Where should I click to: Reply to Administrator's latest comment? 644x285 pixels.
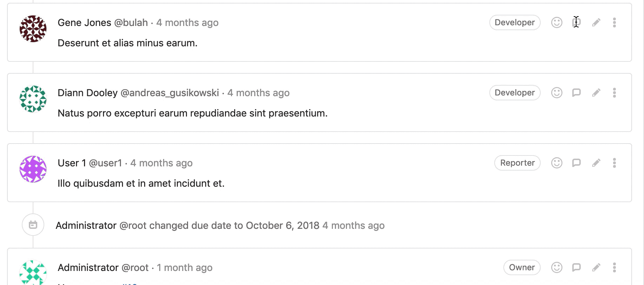[x=576, y=267]
